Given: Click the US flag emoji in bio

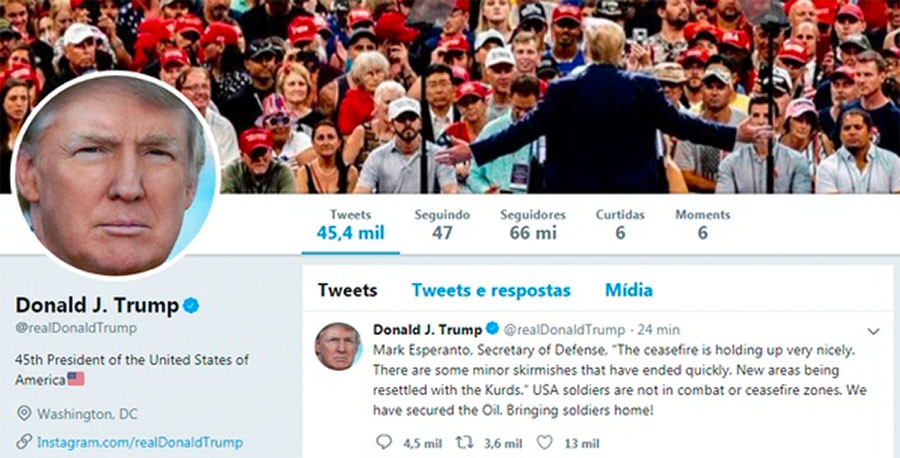Looking at the screenshot, I should (x=76, y=379).
